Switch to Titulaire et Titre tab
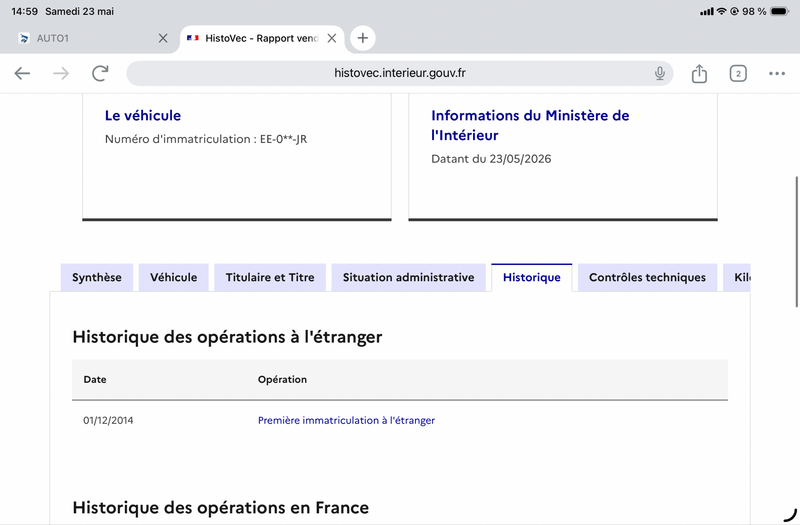The height and width of the screenshot is (525, 800). pyautogui.click(x=270, y=278)
